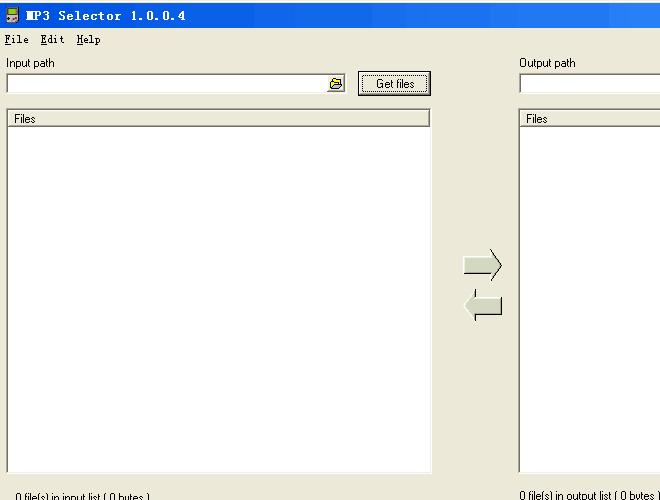Click inside the empty input files list

point(218,300)
